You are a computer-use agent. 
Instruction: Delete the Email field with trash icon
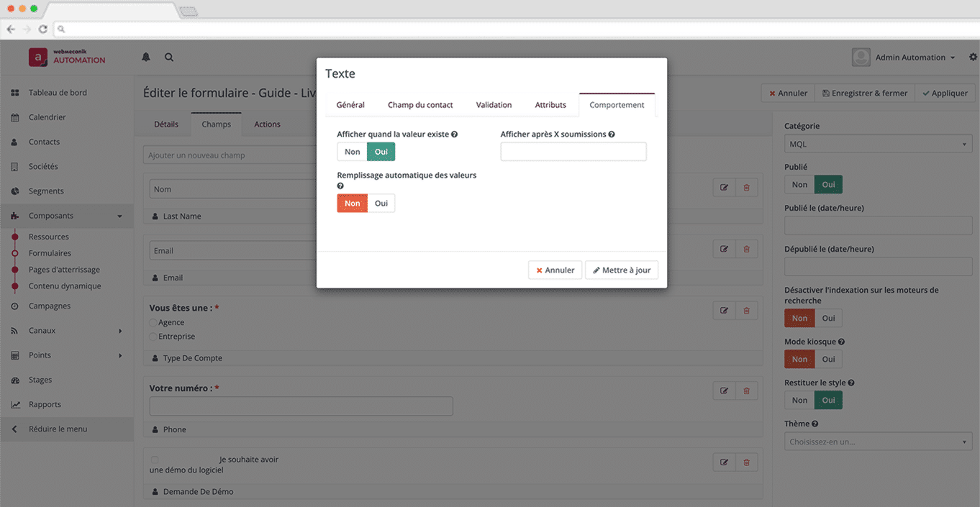[x=746, y=249]
